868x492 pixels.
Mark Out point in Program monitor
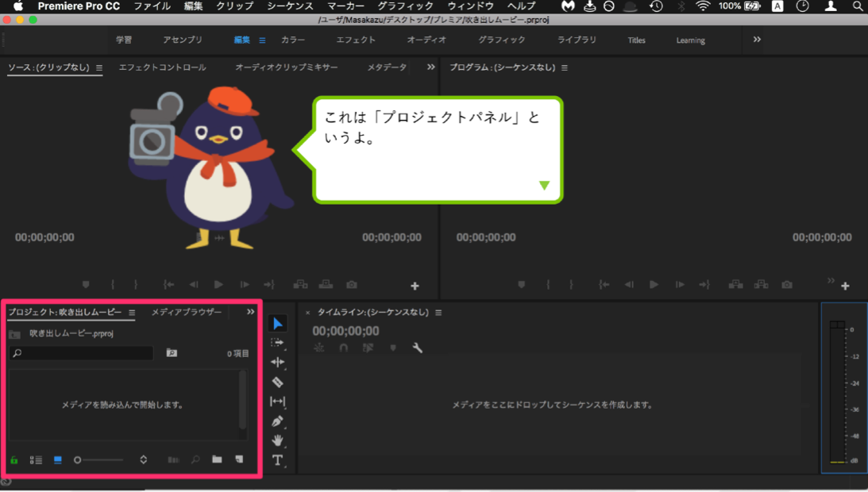(571, 285)
